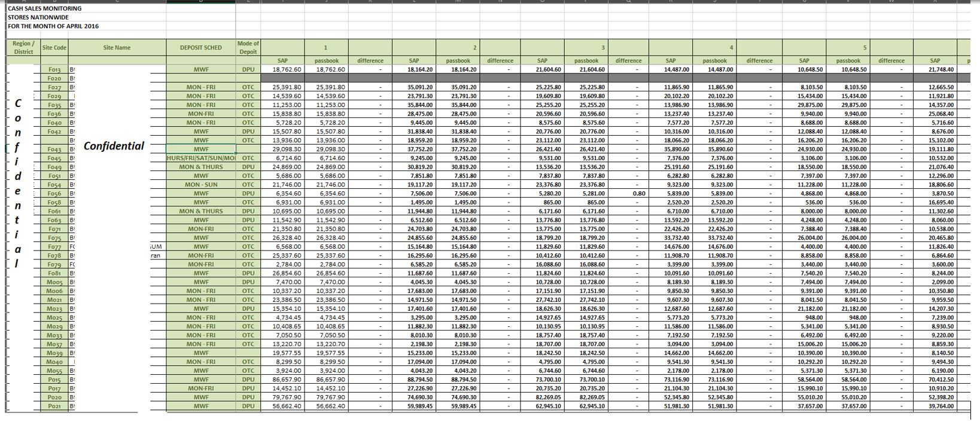Click site code F045 cell
Screen dimensions: 980x422
click(x=54, y=158)
